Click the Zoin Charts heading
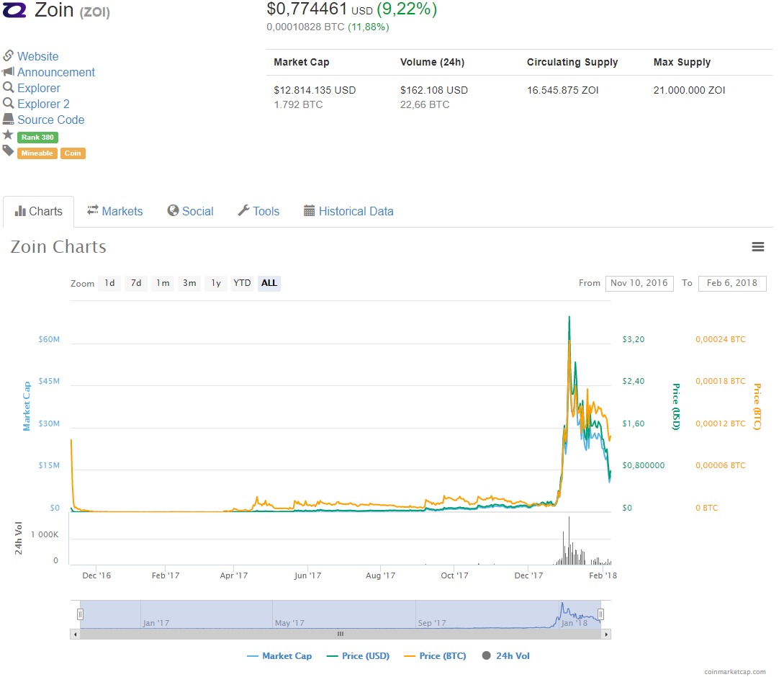784x677 pixels. point(58,247)
